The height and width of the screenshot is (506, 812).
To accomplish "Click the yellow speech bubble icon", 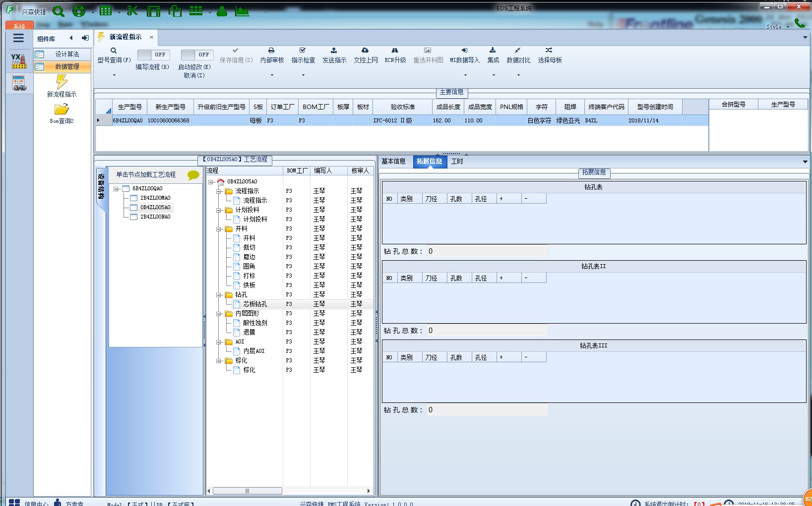I will [193, 175].
